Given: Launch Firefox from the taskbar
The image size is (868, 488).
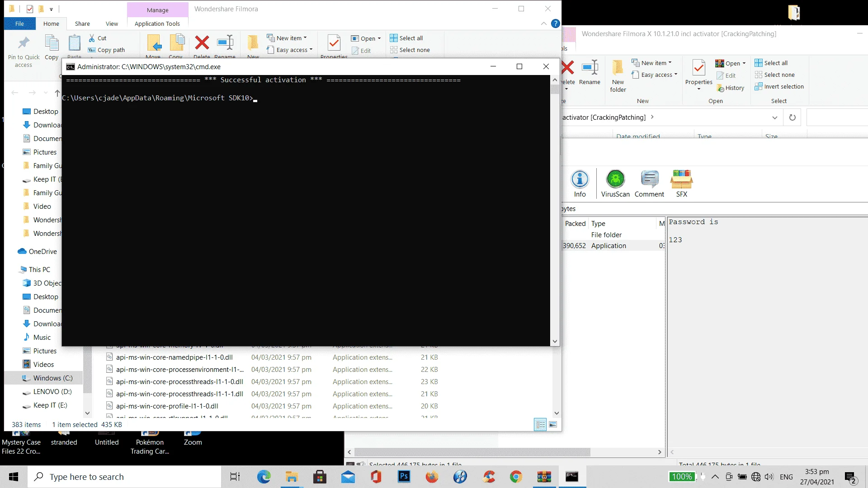Looking at the screenshot, I should pyautogui.click(x=432, y=476).
